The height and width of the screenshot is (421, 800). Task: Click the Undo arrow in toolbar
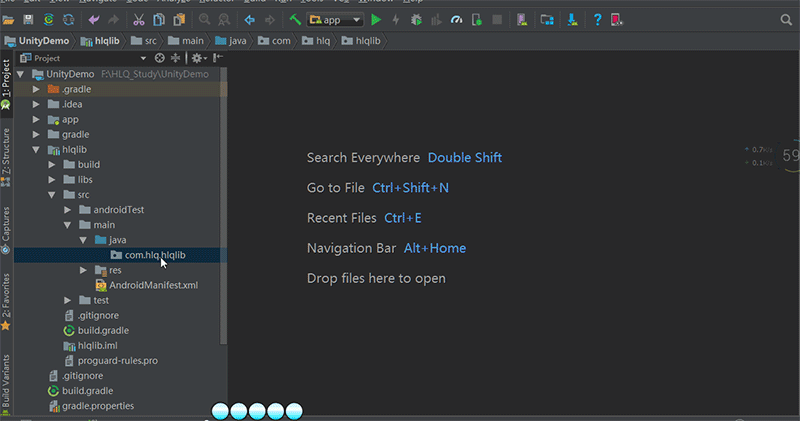pyautogui.click(x=94, y=19)
